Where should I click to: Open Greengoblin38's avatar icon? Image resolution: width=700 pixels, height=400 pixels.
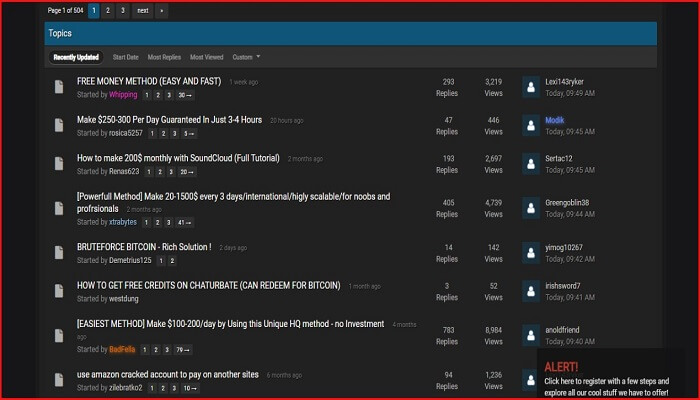(530, 208)
